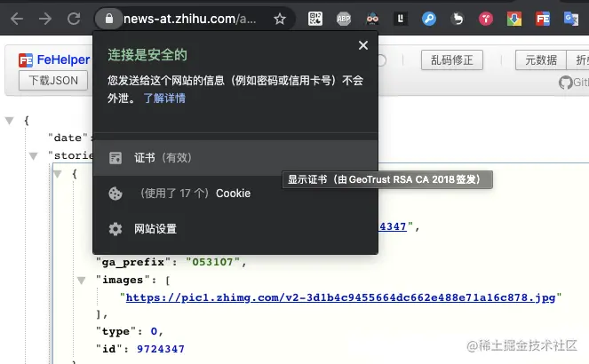Open the 证书 (有效) entry
589x364 pixels.
tap(235, 158)
